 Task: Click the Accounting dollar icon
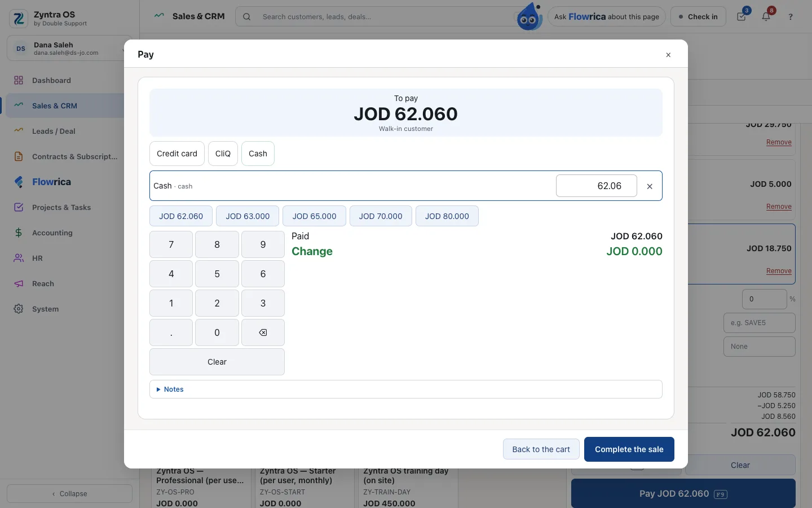[x=19, y=233]
